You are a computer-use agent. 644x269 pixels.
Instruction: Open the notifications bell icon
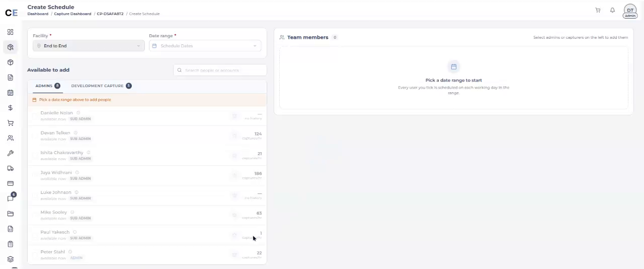point(612,10)
